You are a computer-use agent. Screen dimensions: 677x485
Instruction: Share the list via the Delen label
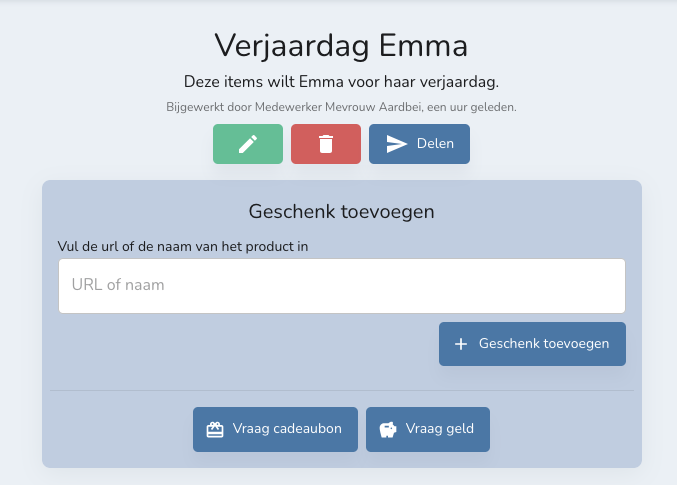point(435,144)
